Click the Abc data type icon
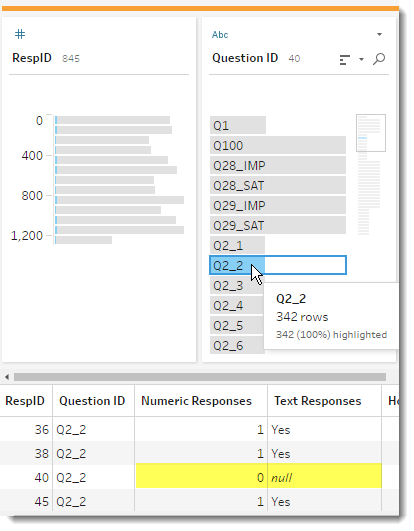The height and width of the screenshot is (531, 414). pos(220,35)
